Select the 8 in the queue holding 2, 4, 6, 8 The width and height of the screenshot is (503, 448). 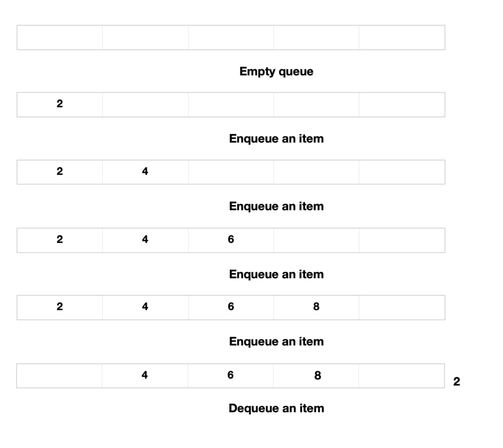click(x=316, y=307)
